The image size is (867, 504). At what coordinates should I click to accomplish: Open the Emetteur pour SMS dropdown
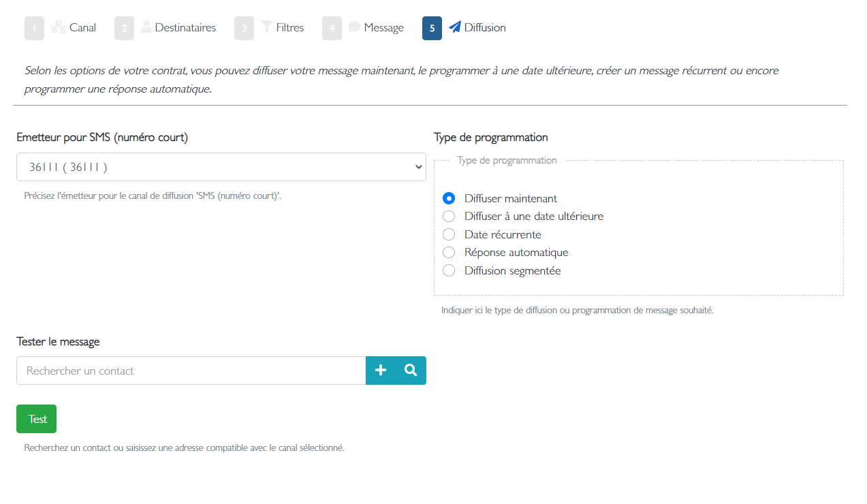coord(221,167)
